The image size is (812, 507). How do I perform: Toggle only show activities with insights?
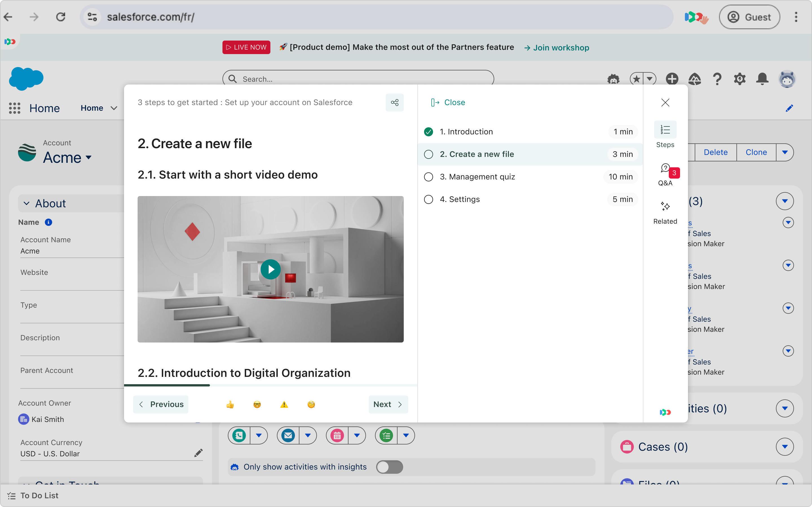[389, 467]
